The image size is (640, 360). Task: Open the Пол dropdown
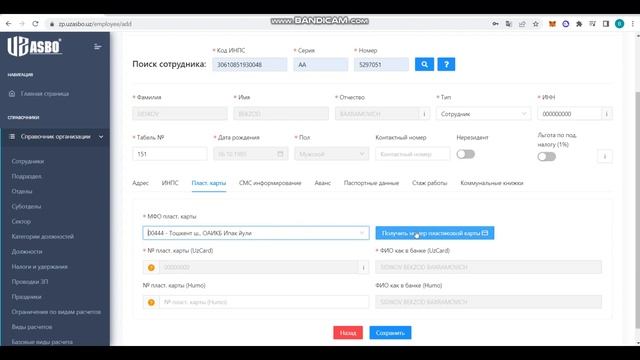331,154
